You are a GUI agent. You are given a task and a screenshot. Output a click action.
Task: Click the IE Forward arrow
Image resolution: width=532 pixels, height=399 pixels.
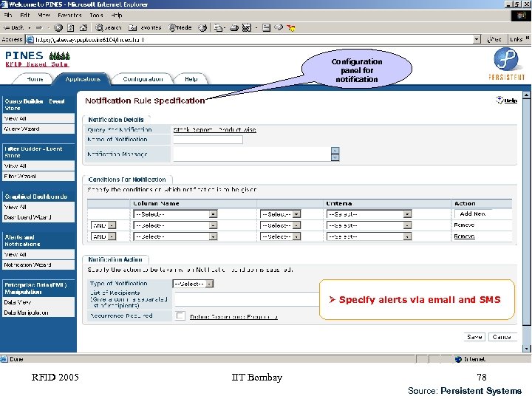(x=39, y=27)
